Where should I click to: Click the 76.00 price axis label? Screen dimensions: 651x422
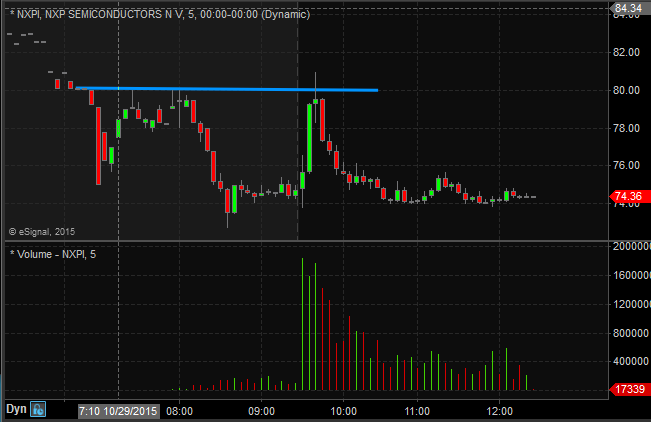pyautogui.click(x=627, y=165)
